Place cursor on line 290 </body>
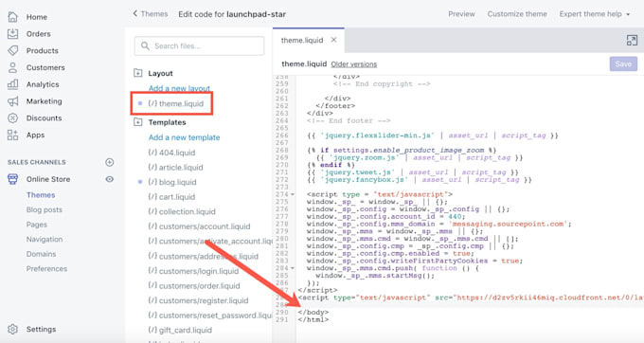644x343 pixels. pos(313,312)
